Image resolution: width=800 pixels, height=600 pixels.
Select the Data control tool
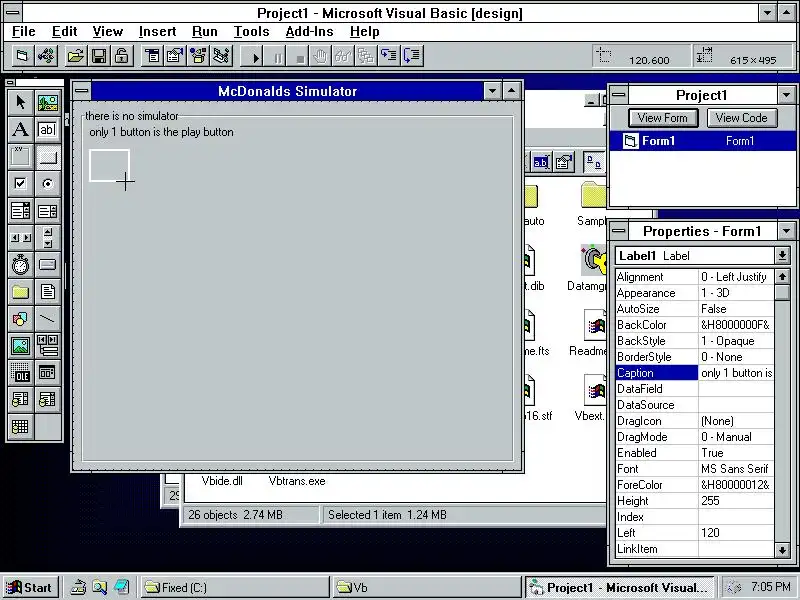(x=47, y=346)
